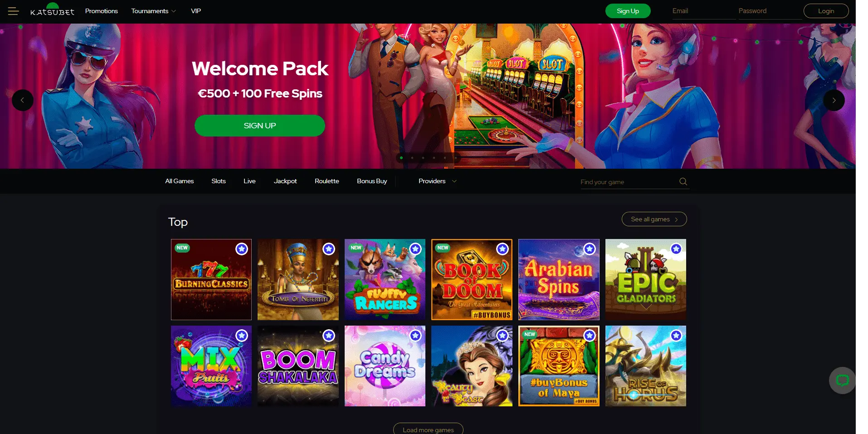Switch to Bonus Buy category

point(372,181)
